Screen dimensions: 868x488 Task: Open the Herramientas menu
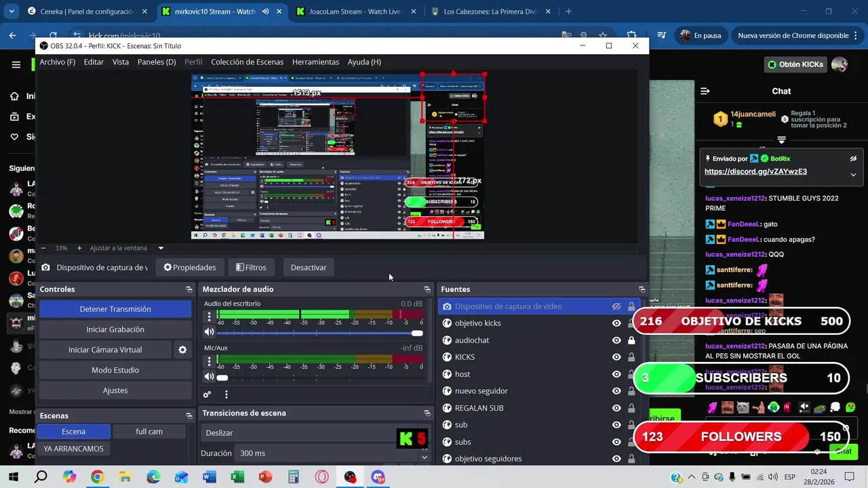pos(315,62)
